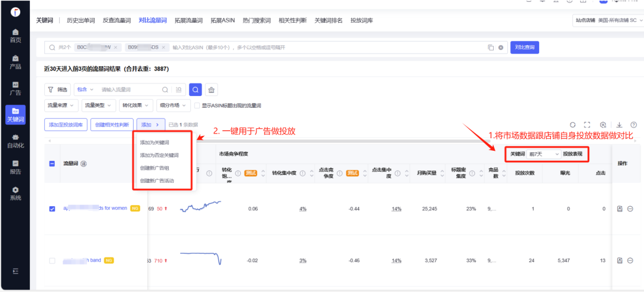Image resolution: width=644 pixels, height=292 pixels.
Task: Open the 前7天 date range dropdown
Action: click(544, 154)
